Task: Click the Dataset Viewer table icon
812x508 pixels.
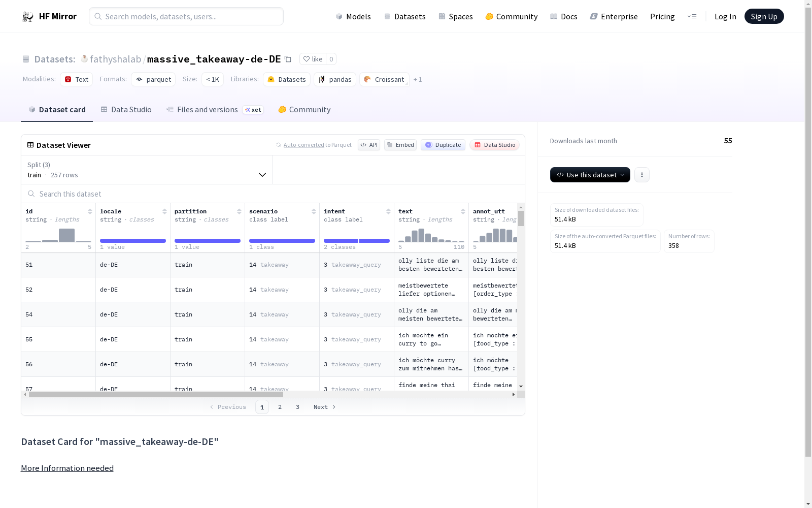Action: tap(30, 145)
